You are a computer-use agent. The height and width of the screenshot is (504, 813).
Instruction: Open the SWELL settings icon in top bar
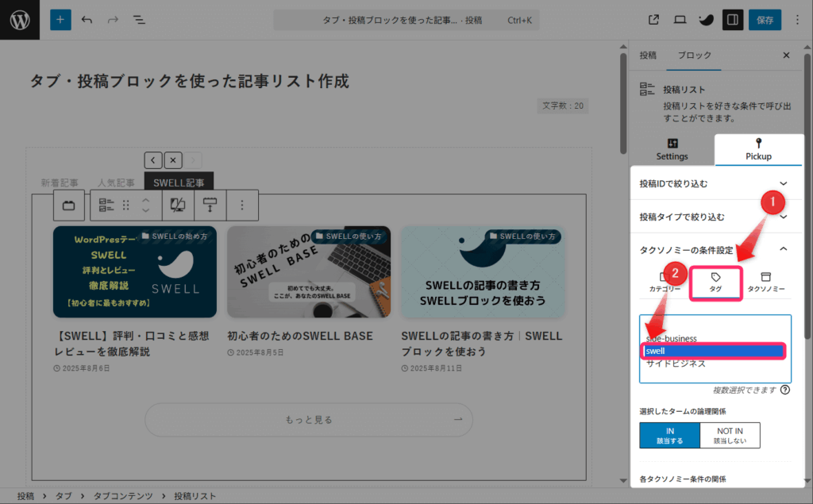pyautogui.click(x=706, y=20)
